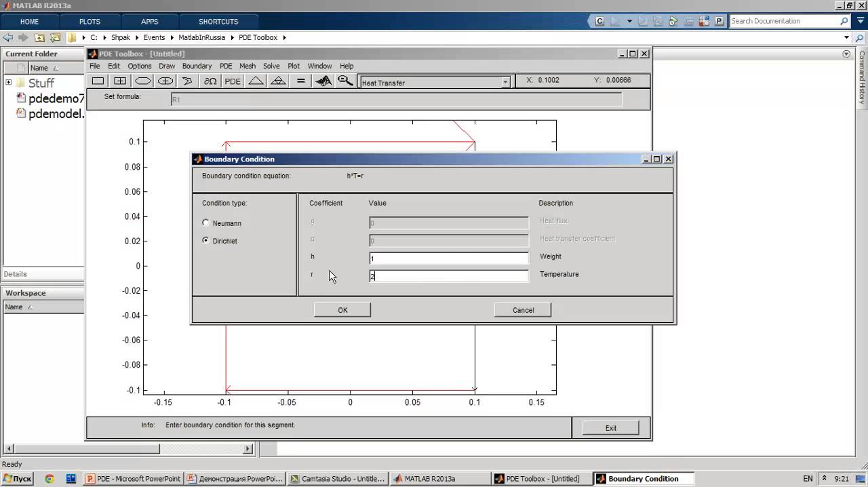The height and width of the screenshot is (487, 868).
Task: Confirm boundary condition with OK
Action: pyautogui.click(x=342, y=310)
